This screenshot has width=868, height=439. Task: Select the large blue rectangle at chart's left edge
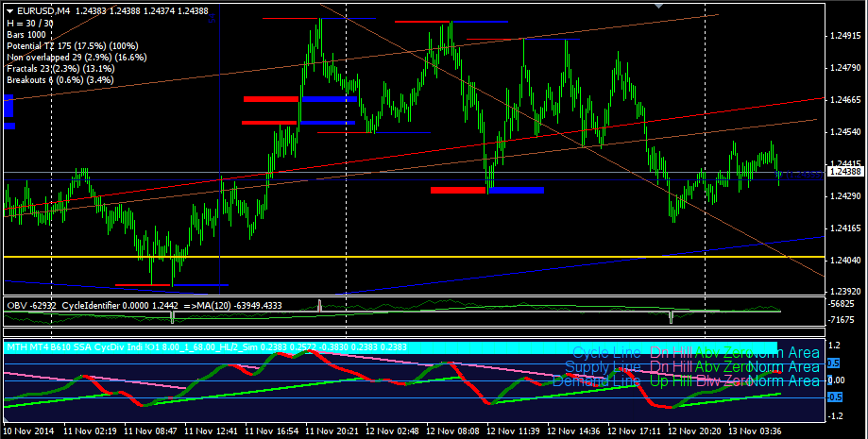click(9, 106)
